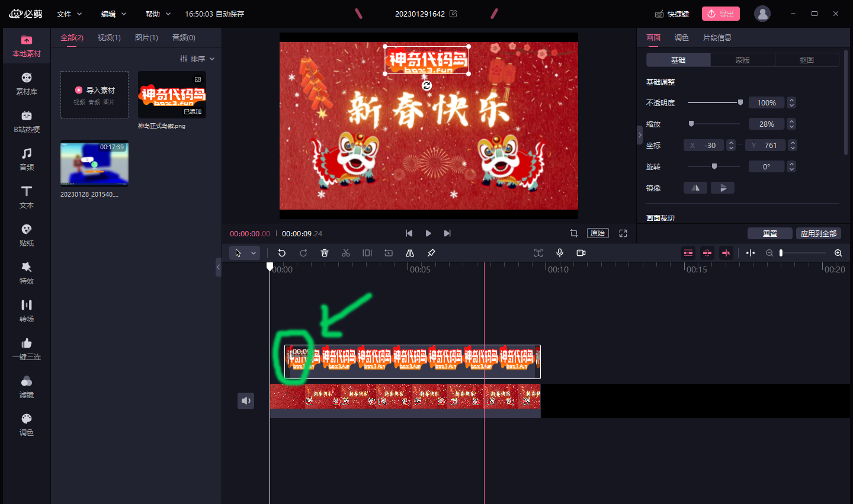Enter fullscreen preview mode
The width and height of the screenshot is (853, 504).
click(623, 233)
